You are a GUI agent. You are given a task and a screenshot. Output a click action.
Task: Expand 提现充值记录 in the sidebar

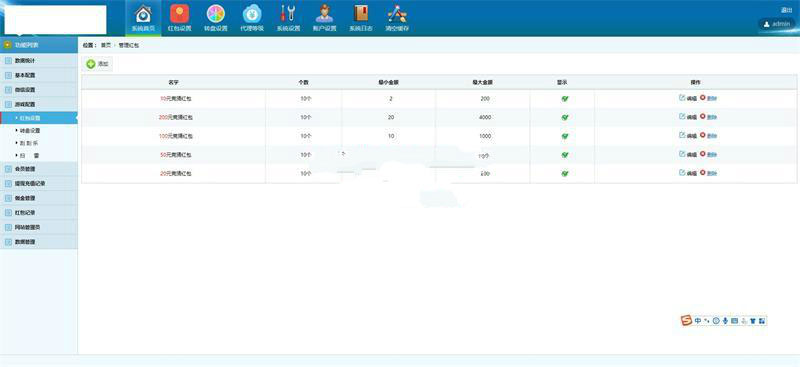click(39, 183)
